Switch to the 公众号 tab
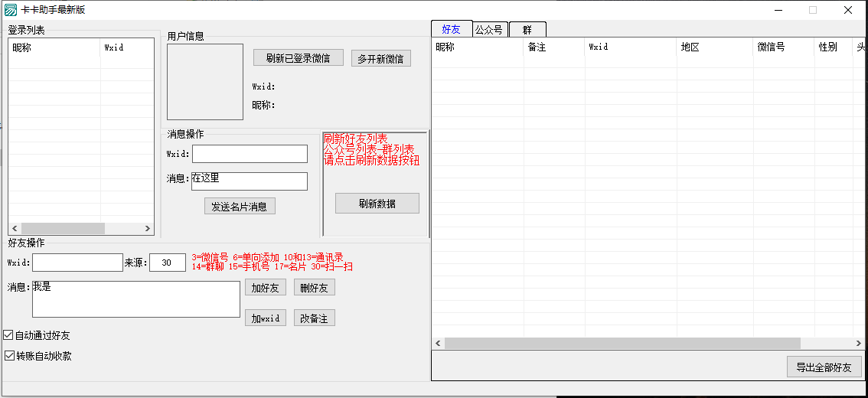 pos(489,30)
